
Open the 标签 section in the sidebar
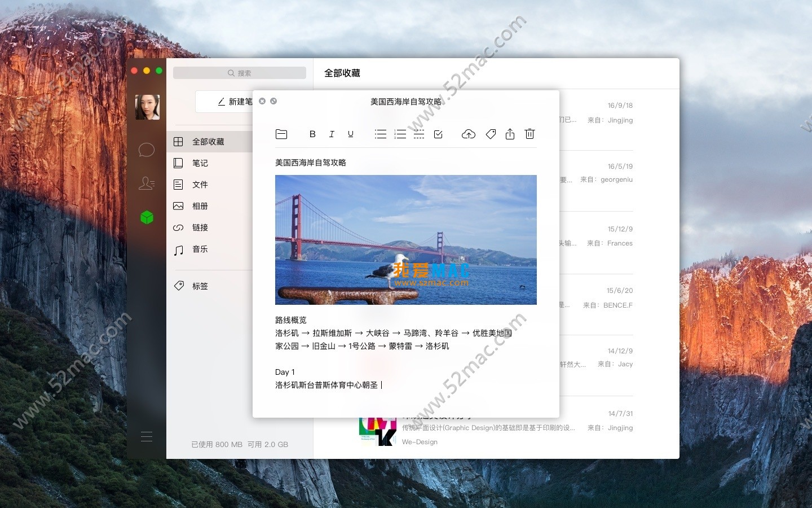coord(200,286)
